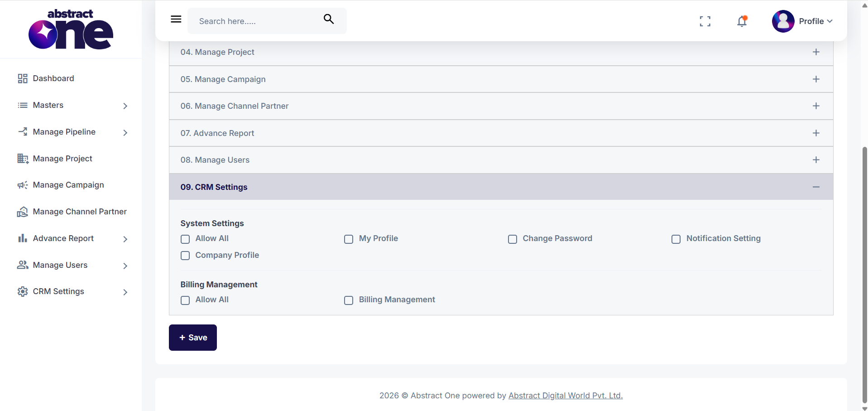Expand 06. Manage Channel Partner plus icon

tap(816, 106)
